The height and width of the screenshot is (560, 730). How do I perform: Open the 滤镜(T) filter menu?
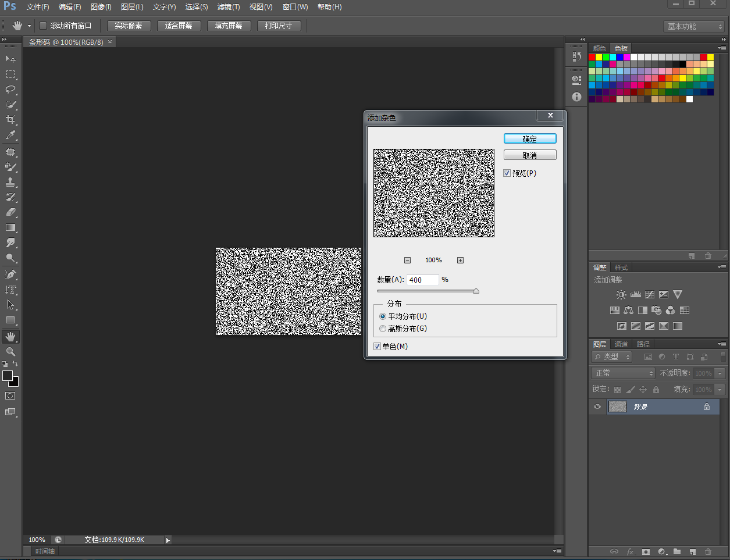pyautogui.click(x=228, y=7)
